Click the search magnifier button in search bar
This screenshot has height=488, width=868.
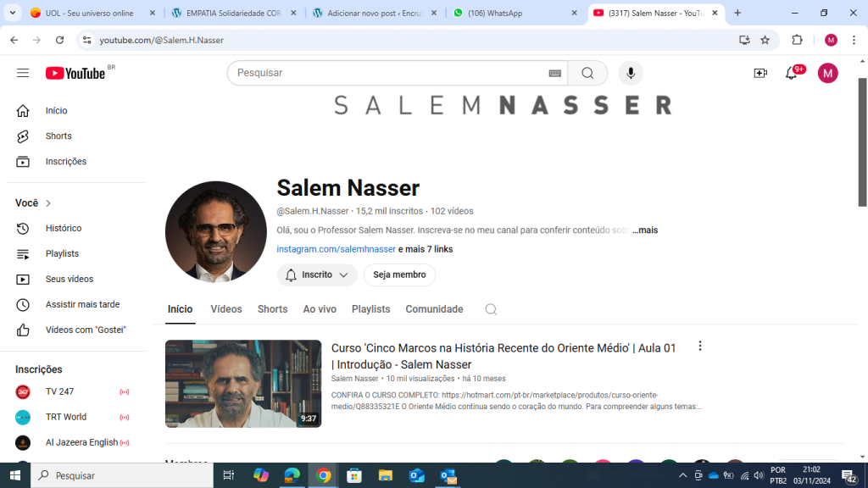[587, 73]
